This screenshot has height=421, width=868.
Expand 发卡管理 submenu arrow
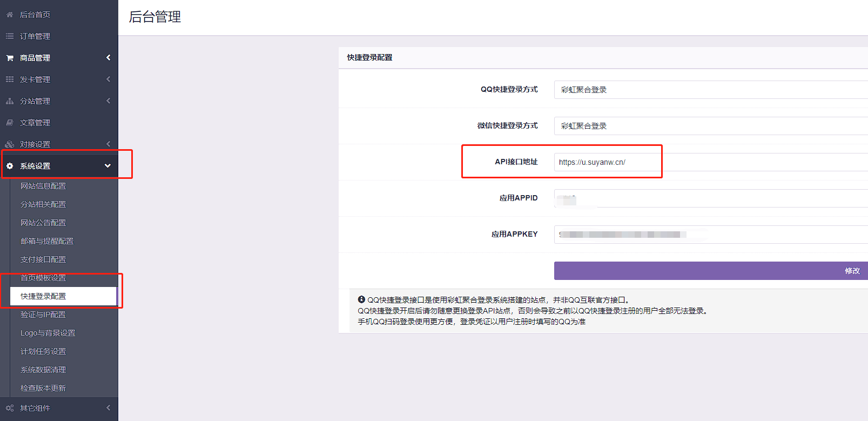[x=108, y=79]
